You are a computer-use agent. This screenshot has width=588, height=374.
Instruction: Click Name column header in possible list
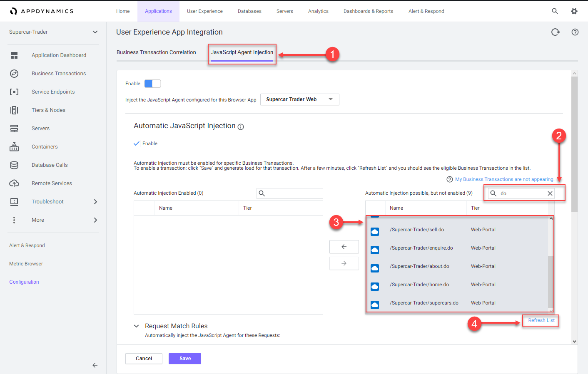pyautogui.click(x=396, y=208)
